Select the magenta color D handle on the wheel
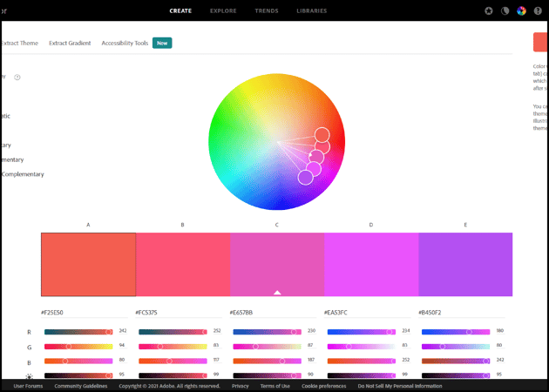 pos(314,169)
